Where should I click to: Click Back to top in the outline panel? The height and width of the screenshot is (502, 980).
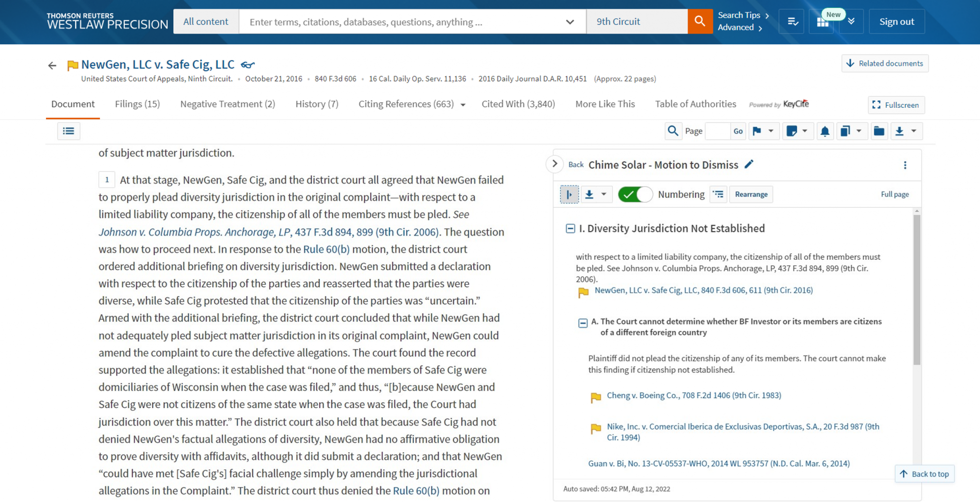tap(924, 474)
